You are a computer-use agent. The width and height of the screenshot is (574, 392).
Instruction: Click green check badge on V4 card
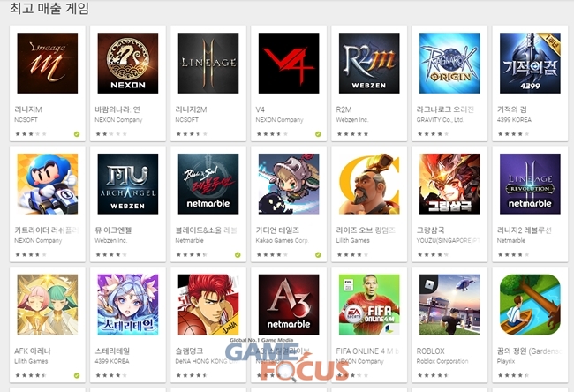tap(318, 134)
